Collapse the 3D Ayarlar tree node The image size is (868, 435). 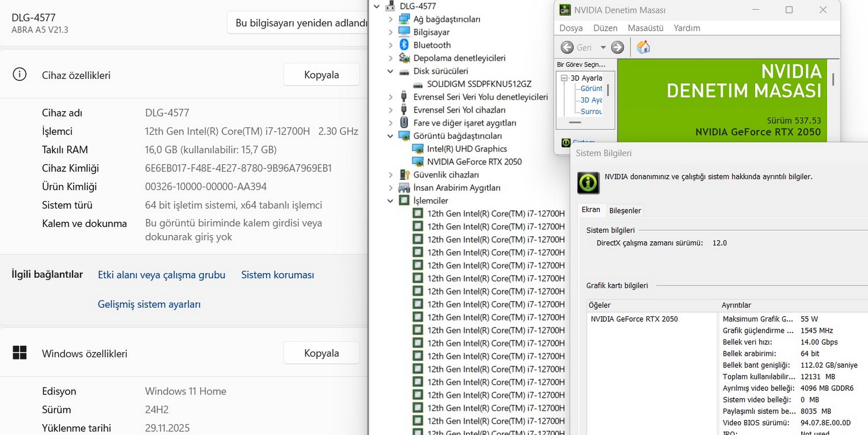564,78
